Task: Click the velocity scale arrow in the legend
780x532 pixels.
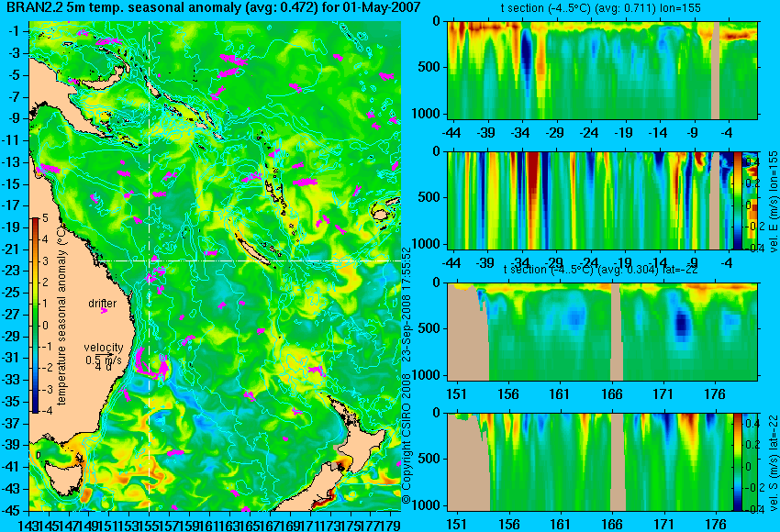Action: [x=103, y=353]
